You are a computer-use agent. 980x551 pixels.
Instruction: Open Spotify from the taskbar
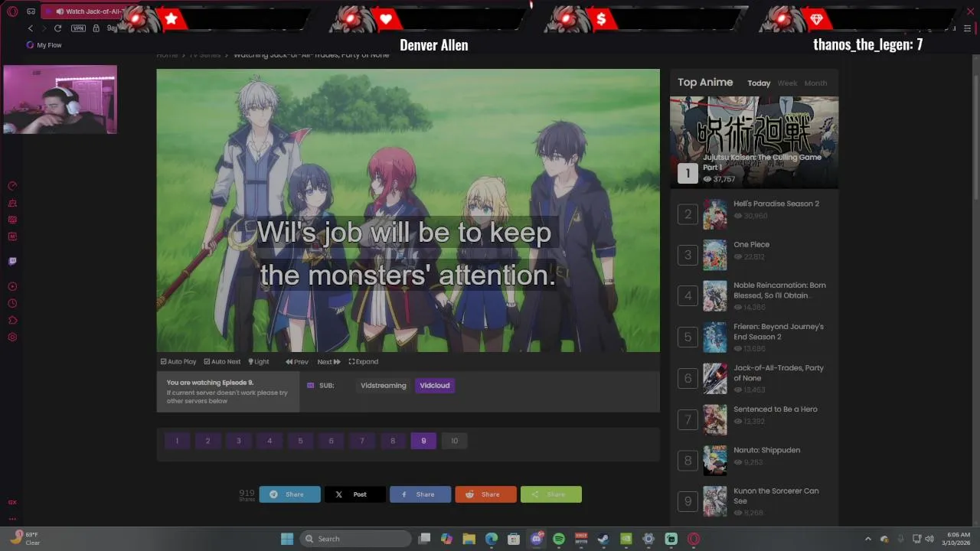pos(559,539)
